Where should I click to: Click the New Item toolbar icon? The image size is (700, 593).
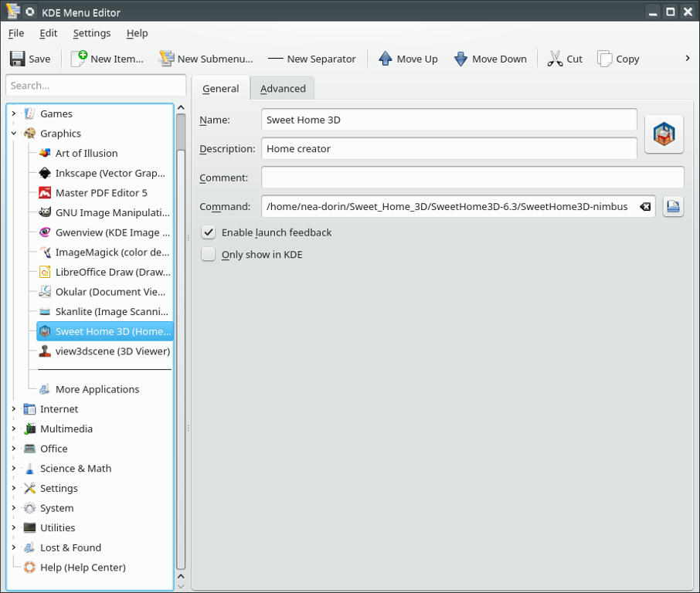pos(79,59)
